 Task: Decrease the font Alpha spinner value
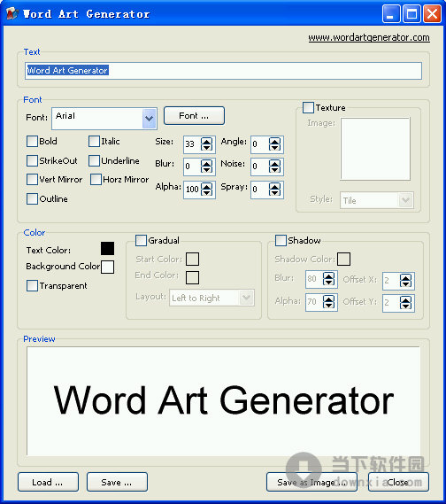pyautogui.click(x=206, y=192)
